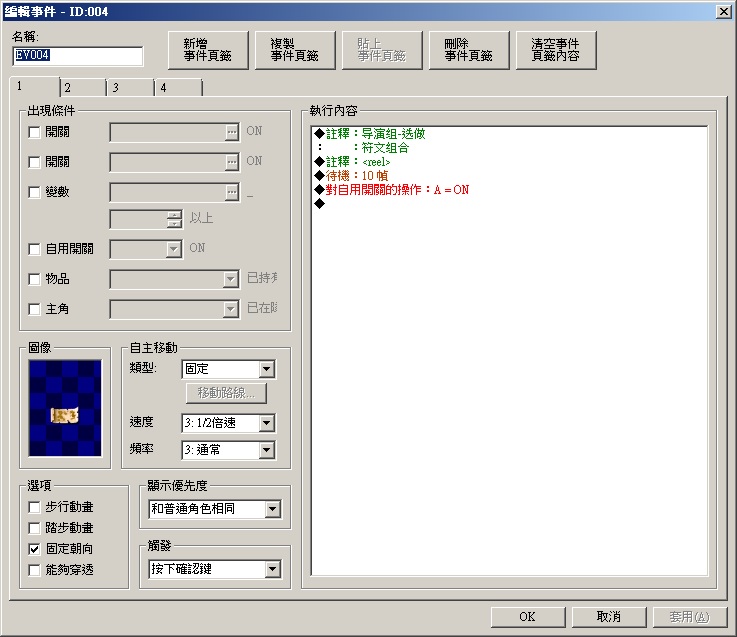The width and height of the screenshot is (737, 637).
Task: Click the 刪除事件頁籤 button
Action: coord(469,50)
